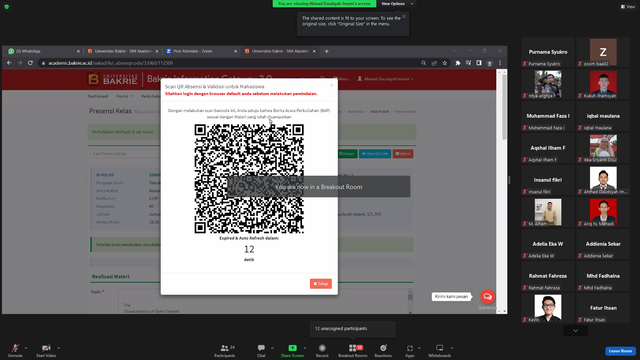
Task: Open the Participants panel
Action: [225, 350]
